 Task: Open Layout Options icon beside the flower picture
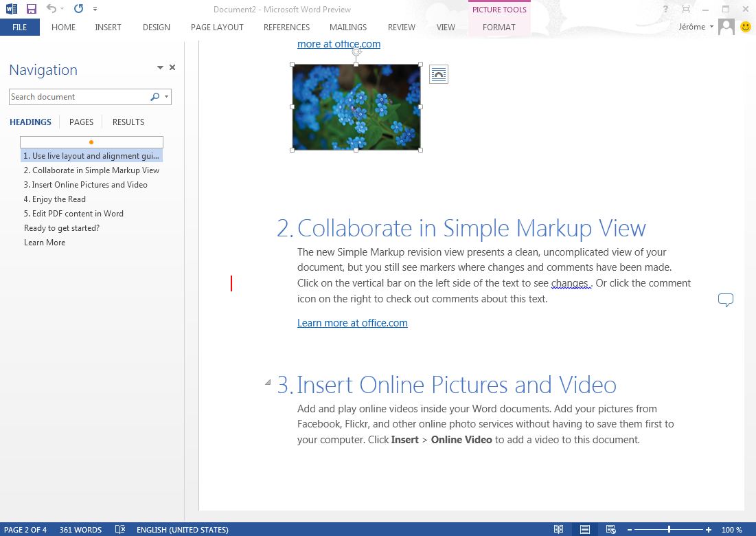click(x=439, y=74)
